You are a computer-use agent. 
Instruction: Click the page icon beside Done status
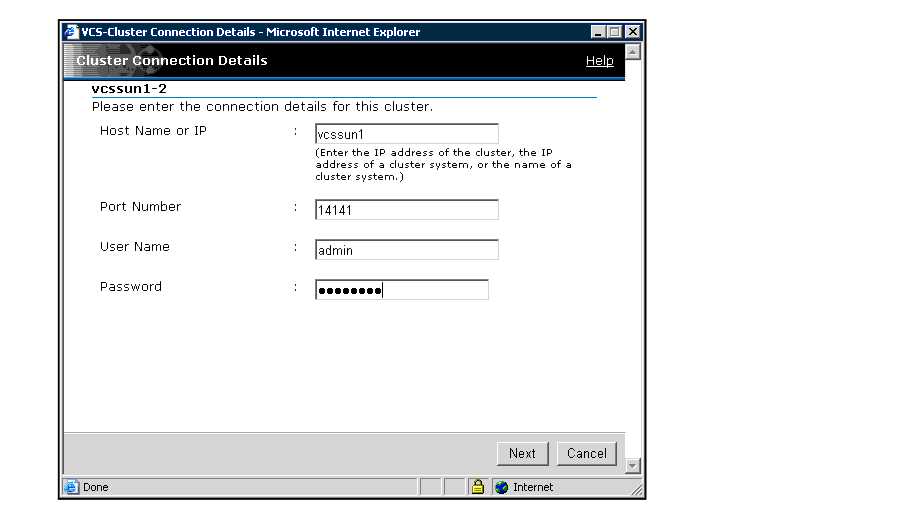point(72,487)
